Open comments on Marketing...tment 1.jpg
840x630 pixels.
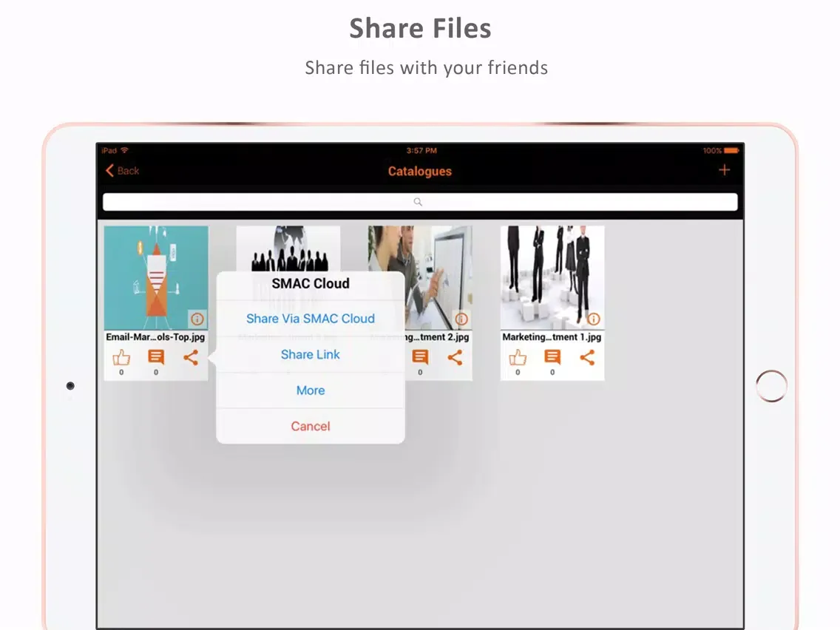552,357
